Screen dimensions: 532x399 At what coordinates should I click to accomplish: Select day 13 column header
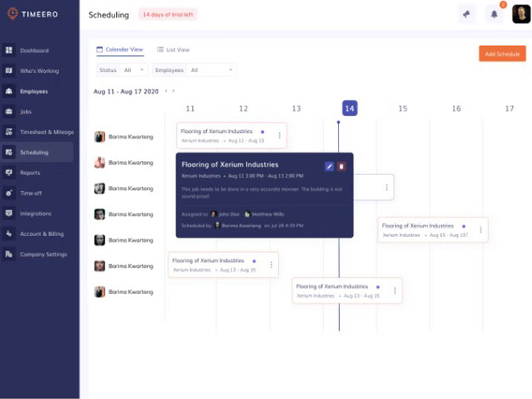click(297, 108)
